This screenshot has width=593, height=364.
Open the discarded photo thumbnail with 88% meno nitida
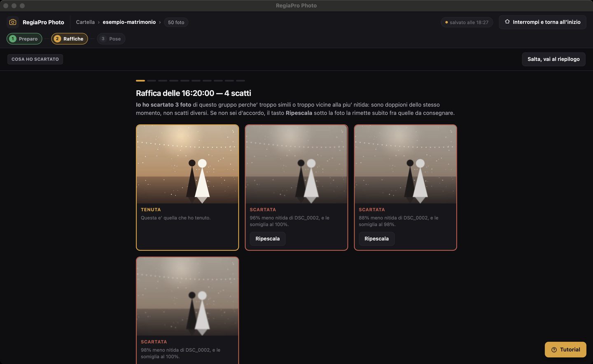(x=406, y=164)
